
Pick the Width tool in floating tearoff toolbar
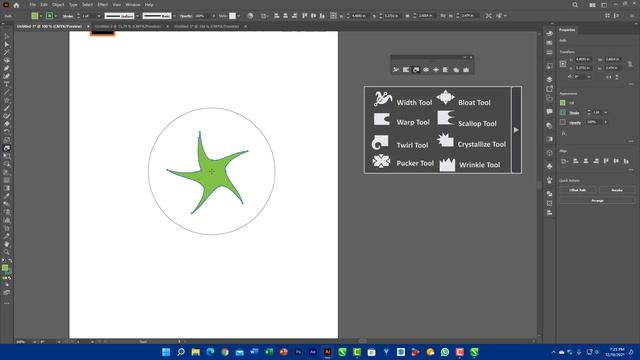click(x=396, y=70)
